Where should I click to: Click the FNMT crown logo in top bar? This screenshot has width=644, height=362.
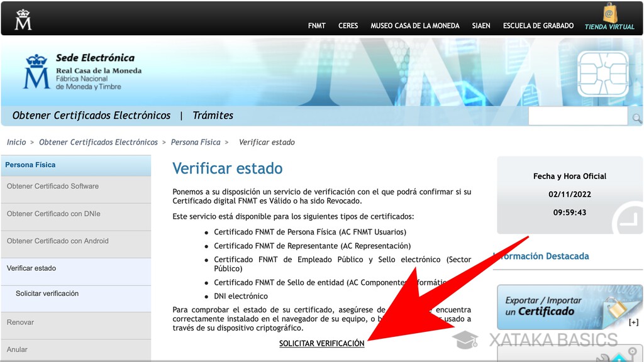point(23,20)
